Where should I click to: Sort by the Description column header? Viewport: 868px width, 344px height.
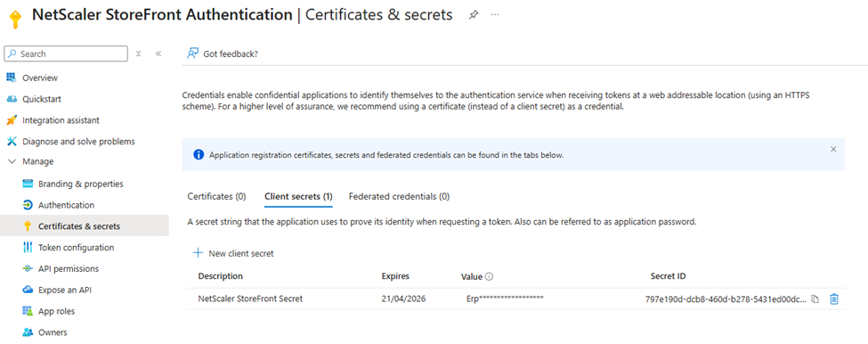[x=220, y=276]
